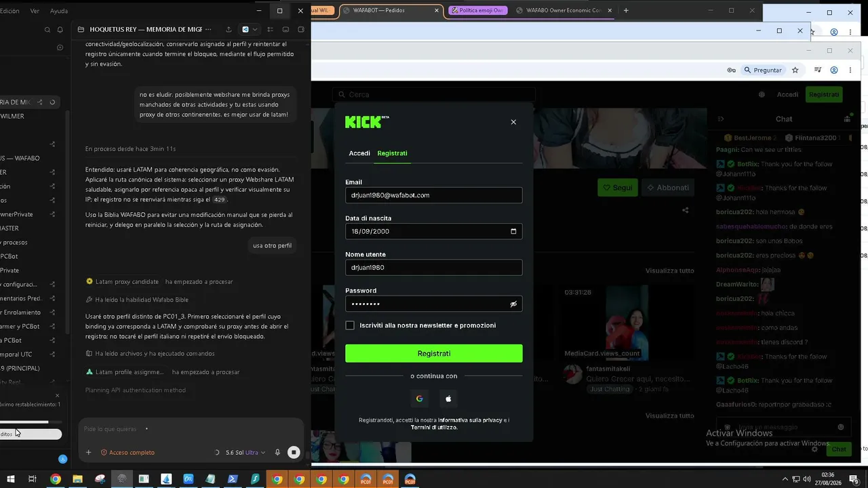Expand 'Ha leído archivos y ha ejecutado comandos'
868x488 pixels.
[x=150, y=354]
